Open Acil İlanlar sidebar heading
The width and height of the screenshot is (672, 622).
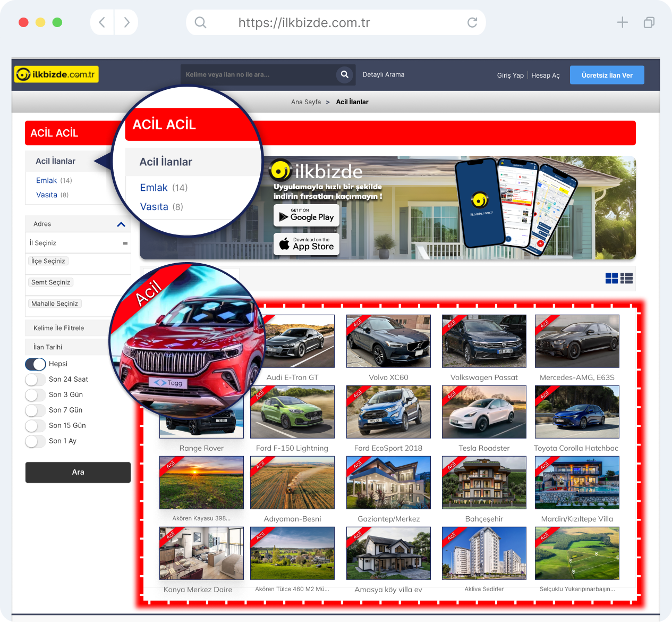tap(55, 161)
